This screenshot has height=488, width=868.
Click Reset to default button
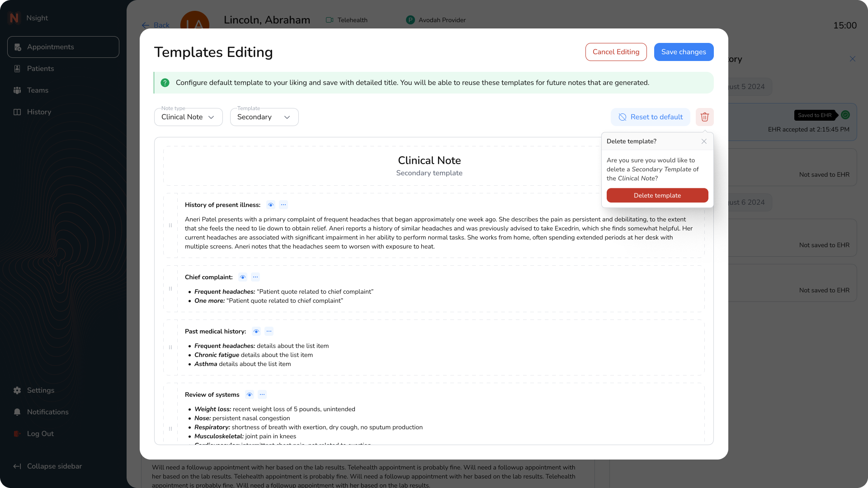pos(650,117)
